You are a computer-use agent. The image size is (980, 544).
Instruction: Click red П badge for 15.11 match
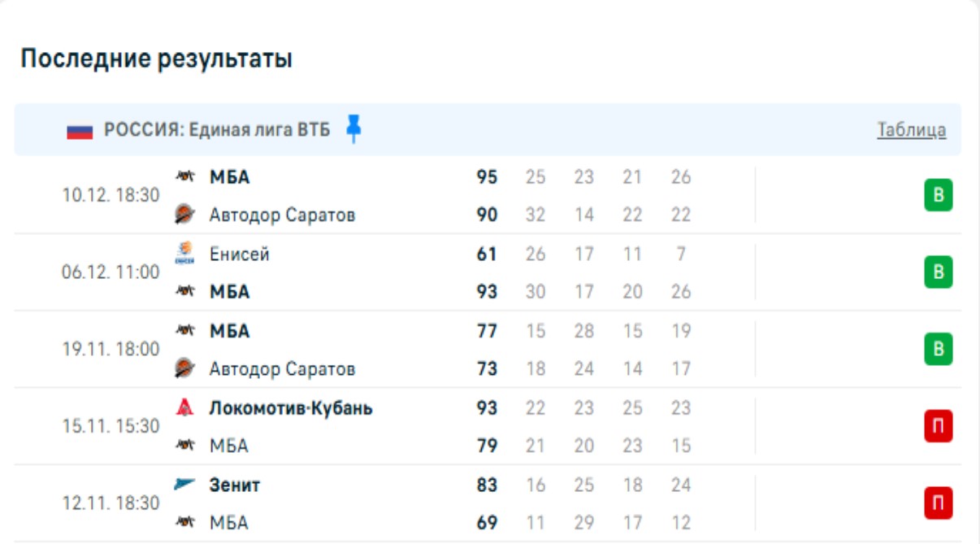click(x=938, y=426)
